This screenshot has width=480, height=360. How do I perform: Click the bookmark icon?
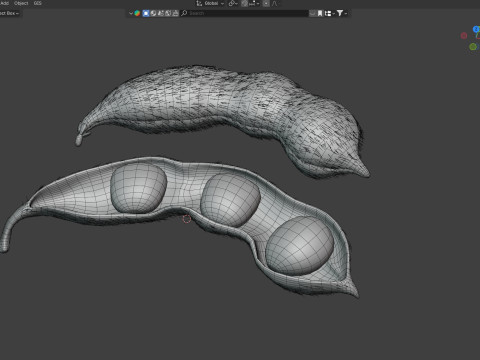click(x=320, y=13)
